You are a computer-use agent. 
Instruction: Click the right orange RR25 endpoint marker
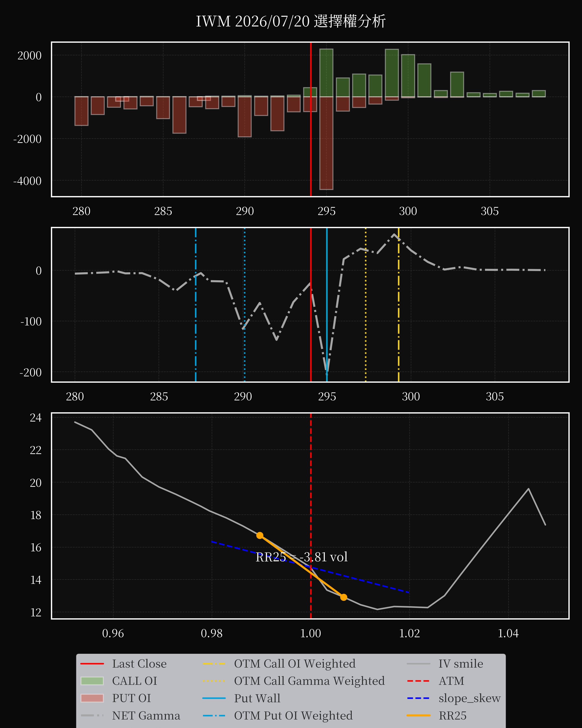(343, 597)
